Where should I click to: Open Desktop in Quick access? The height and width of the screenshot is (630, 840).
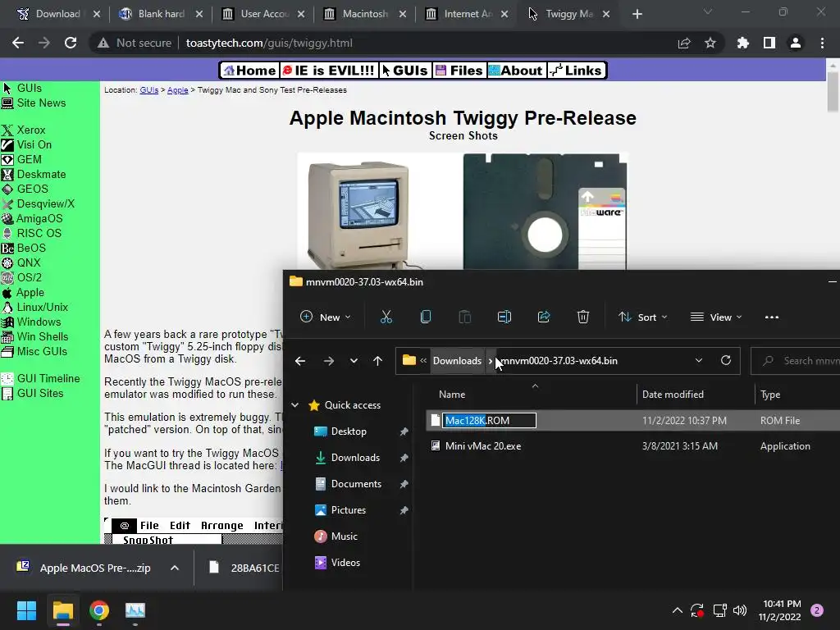[x=349, y=431]
